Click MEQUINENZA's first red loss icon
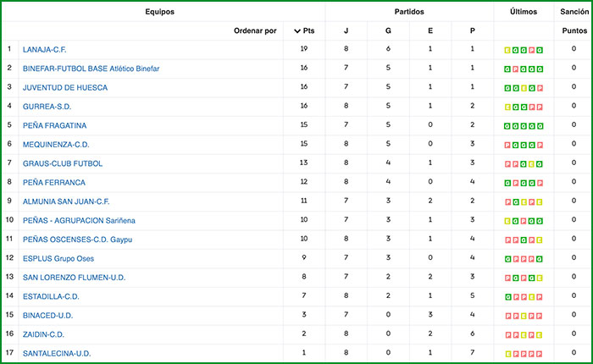Image resolution: width=593 pixels, height=364 pixels. click(507, 146)
